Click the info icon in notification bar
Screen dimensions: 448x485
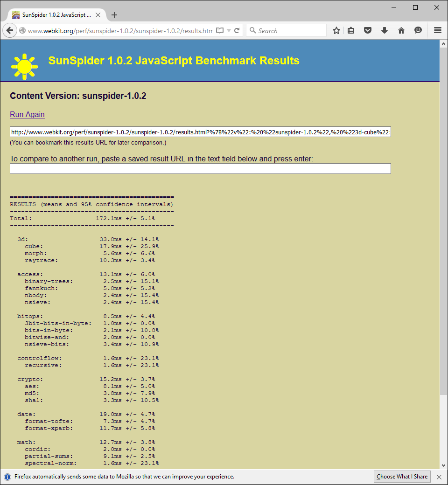click(x=7, y=477)
